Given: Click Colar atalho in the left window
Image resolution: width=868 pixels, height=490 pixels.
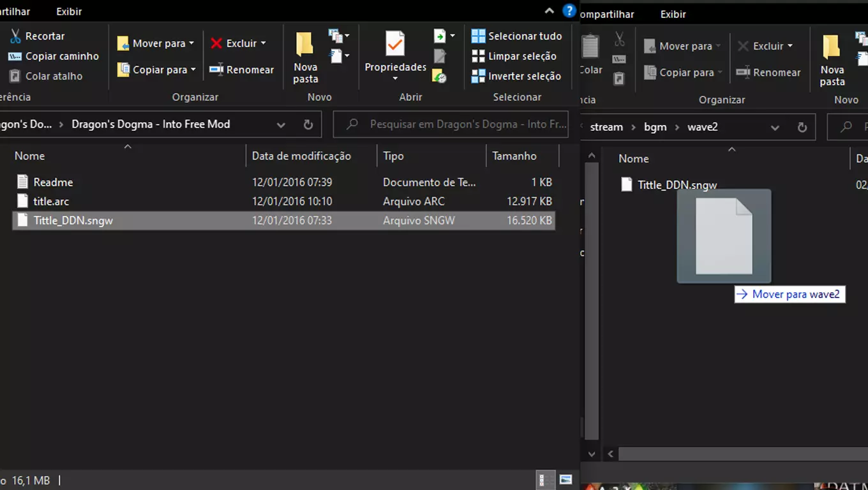Looking at the screenshot, I should (x=45, y=76).
